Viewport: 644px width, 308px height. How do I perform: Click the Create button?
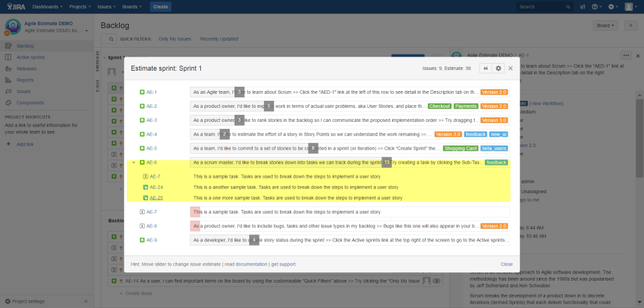click(x=160, y=6)
